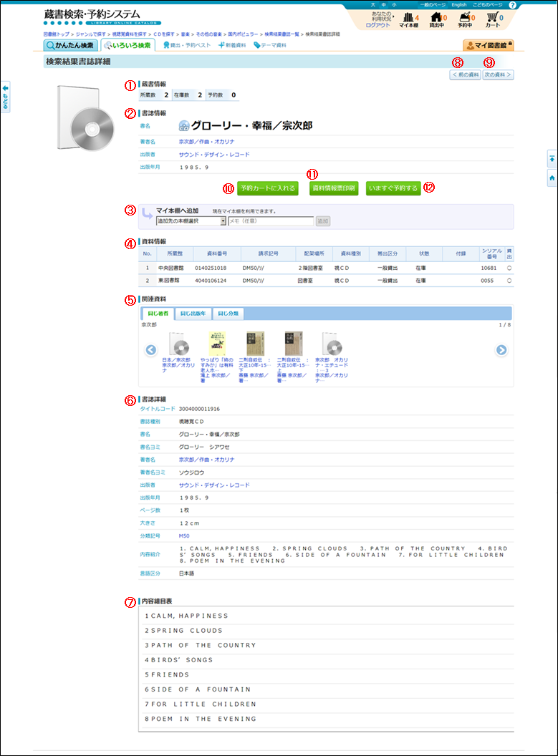Click the scroll-to-top arrow on right edge
Viewport: 558px width, 756px height.
pyautogui.click(x=552, y=159)
